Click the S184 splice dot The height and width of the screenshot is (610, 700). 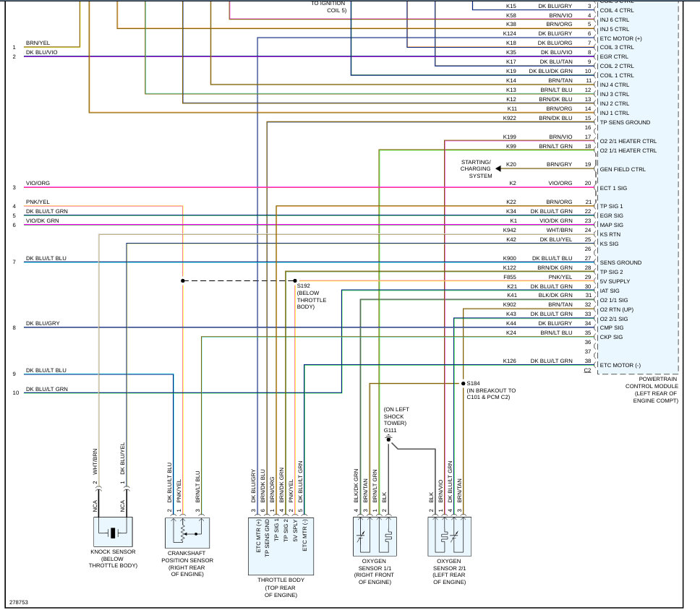(463, 383)
